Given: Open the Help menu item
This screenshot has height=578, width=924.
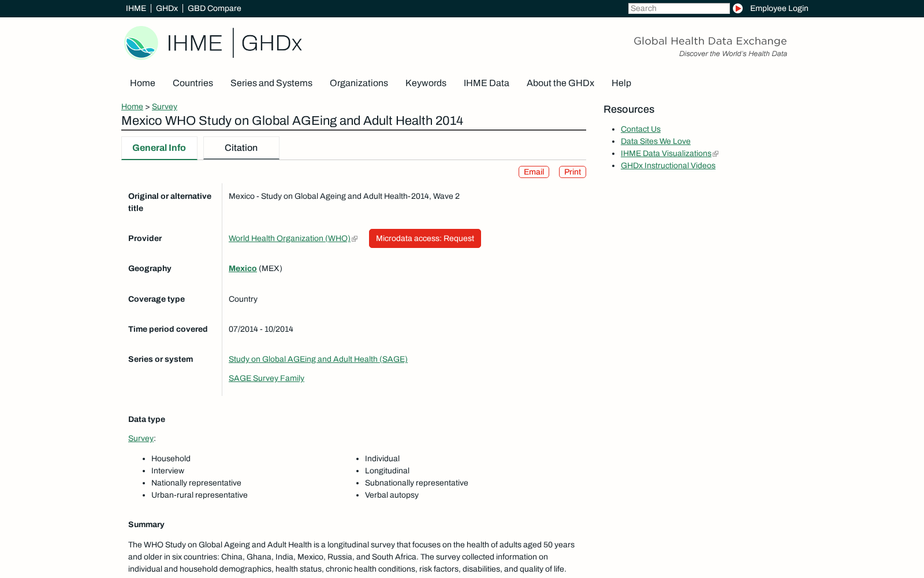Looking at the screenshot, I should [621, 83].
